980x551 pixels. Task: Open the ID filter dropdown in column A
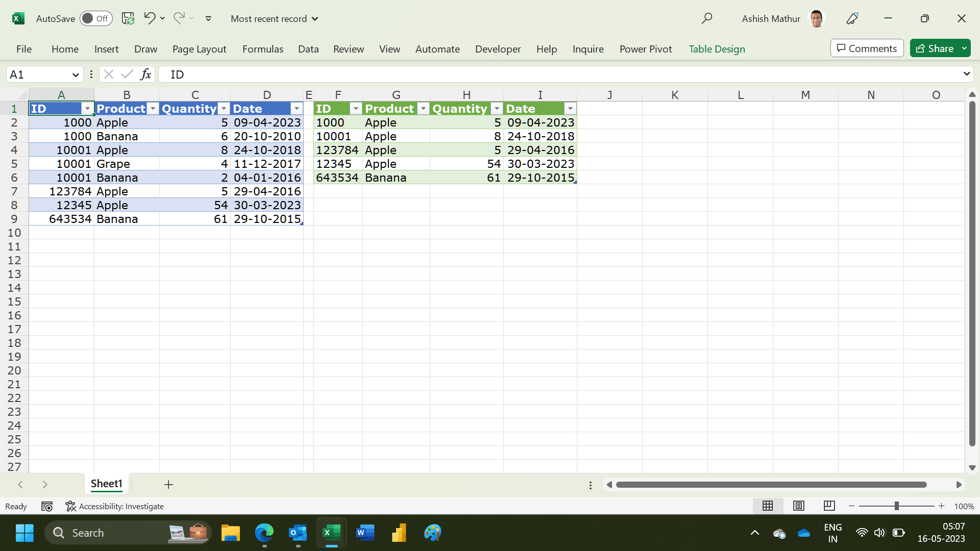[x=87, y=109]
